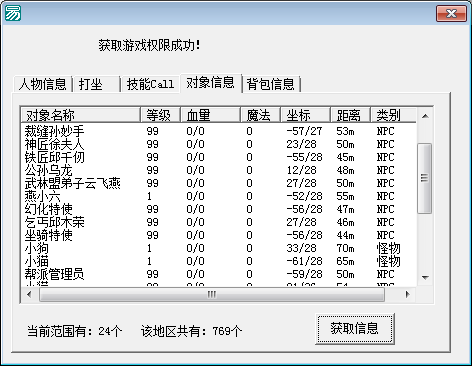Select the row 公孙乌龙
Viewport: 472px width, 366px height.
pyautogui.click(x=219, y=170)
